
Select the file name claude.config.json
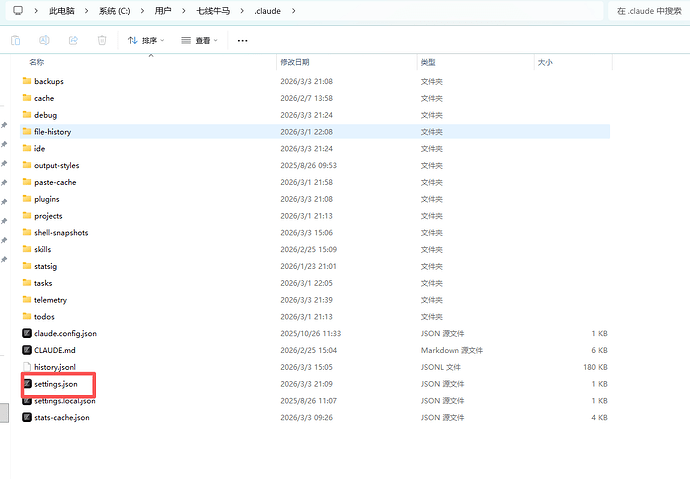[x=65, y=333]
